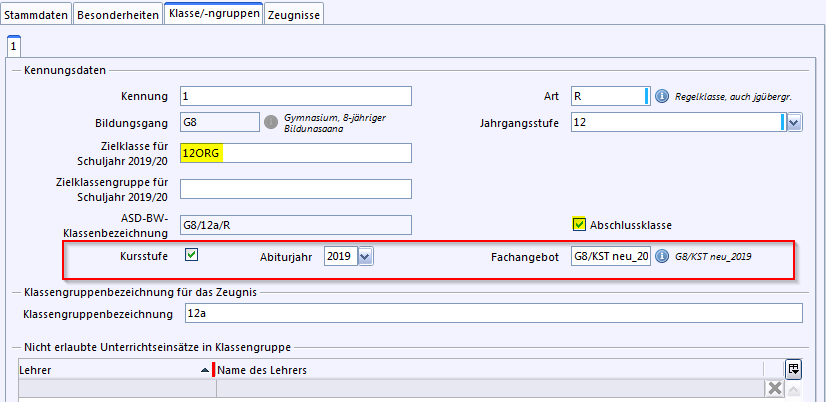
Task: Uncheck the Abschlussklasse checkbox
Action: tap(578, 224)
